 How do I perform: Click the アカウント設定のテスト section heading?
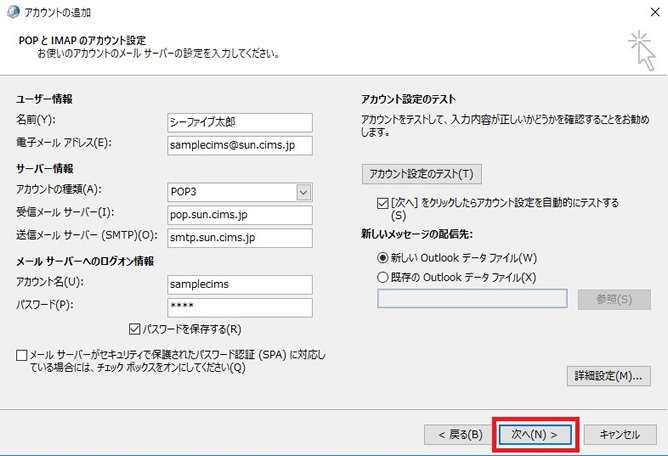point(408,99)
